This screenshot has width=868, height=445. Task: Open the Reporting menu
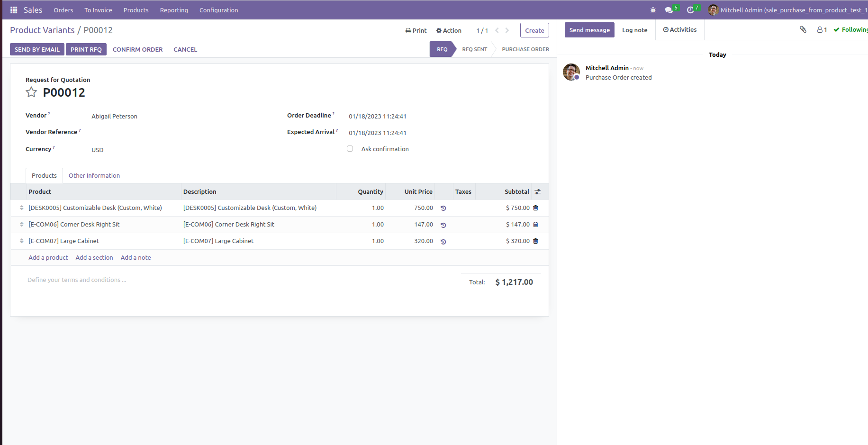coord(174,10)
